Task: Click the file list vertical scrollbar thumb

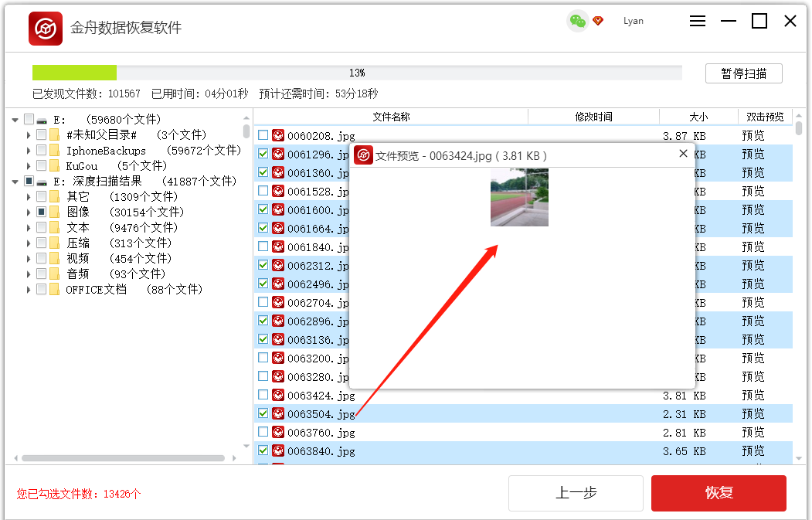Action: point(799,127)
